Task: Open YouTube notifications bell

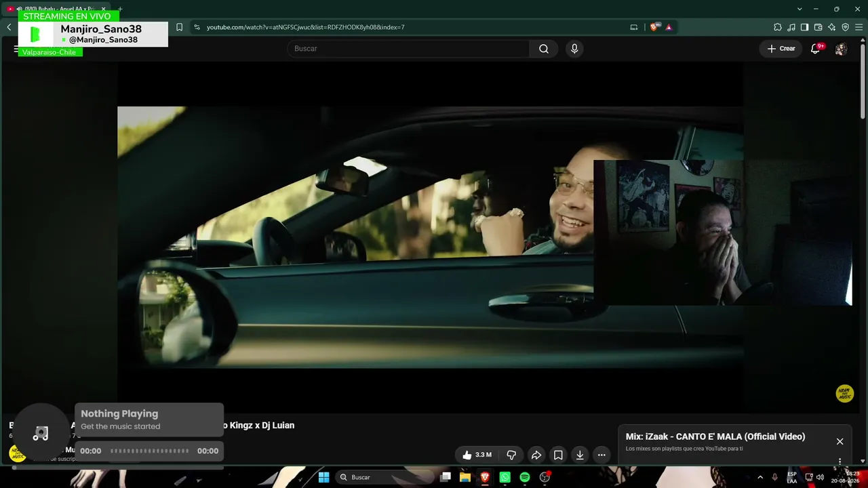Action: 816,49
